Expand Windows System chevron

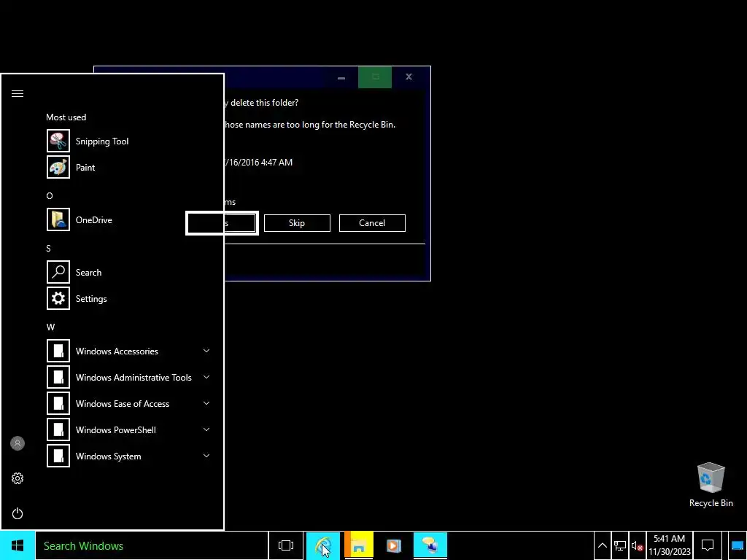tap(206, 456)
